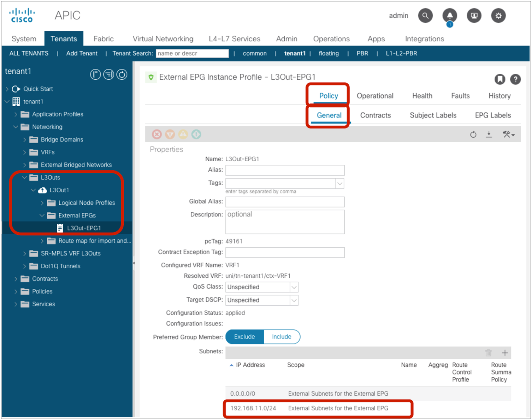Image resolution: width=532 pixels, height=420 pixels.
Task: Open the Fabric menu tab
Action: coord(104,39)
